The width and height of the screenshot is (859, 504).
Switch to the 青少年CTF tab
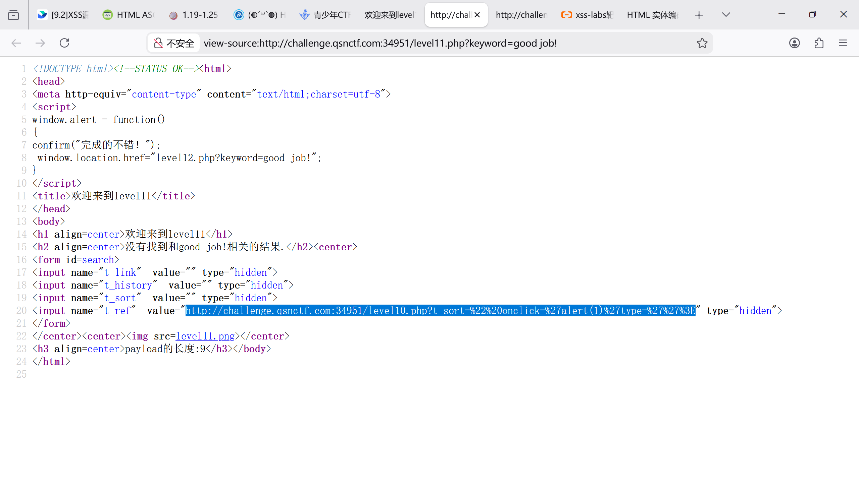(325, 15)
